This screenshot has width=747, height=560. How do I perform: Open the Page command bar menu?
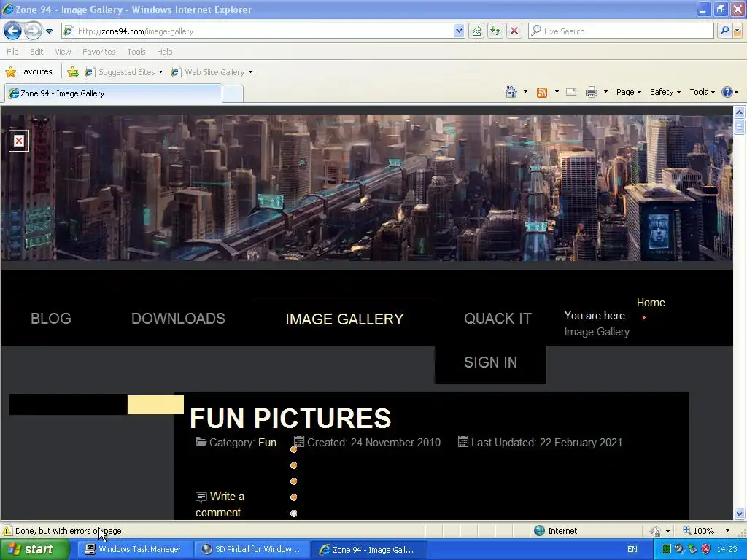click(628, 92)
